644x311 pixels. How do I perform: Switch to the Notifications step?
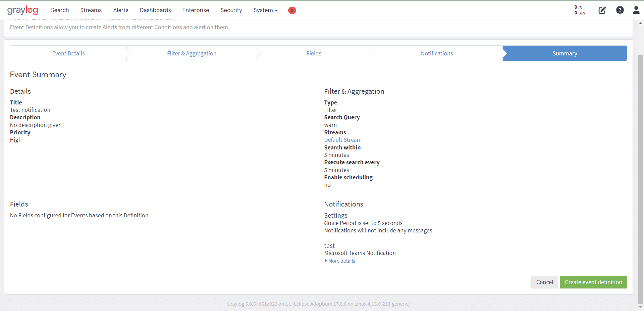point(437,53)
